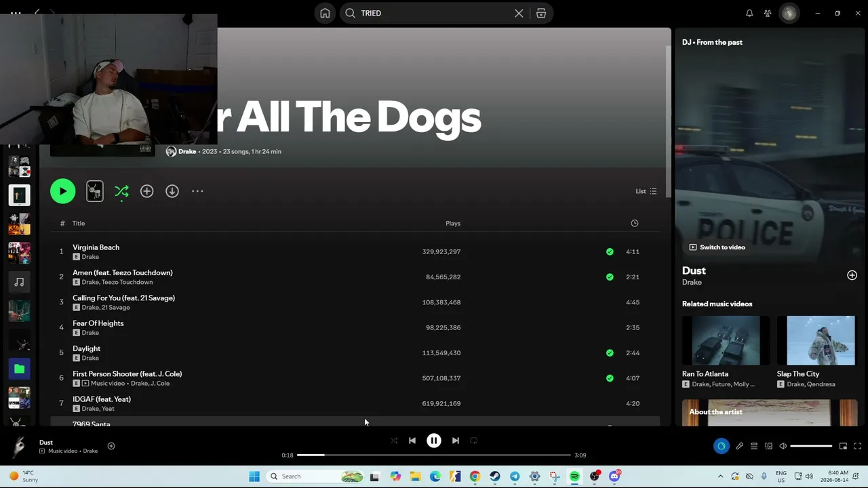Screen dimensions: 868x488
Task: Add Dust to Liked Songs in side panel
Action: click(852, 275)
